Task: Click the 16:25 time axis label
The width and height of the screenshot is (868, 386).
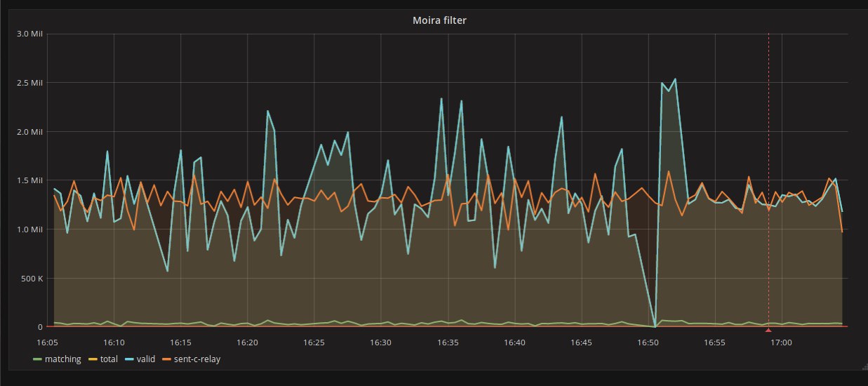Action: (x=314, y=342)
